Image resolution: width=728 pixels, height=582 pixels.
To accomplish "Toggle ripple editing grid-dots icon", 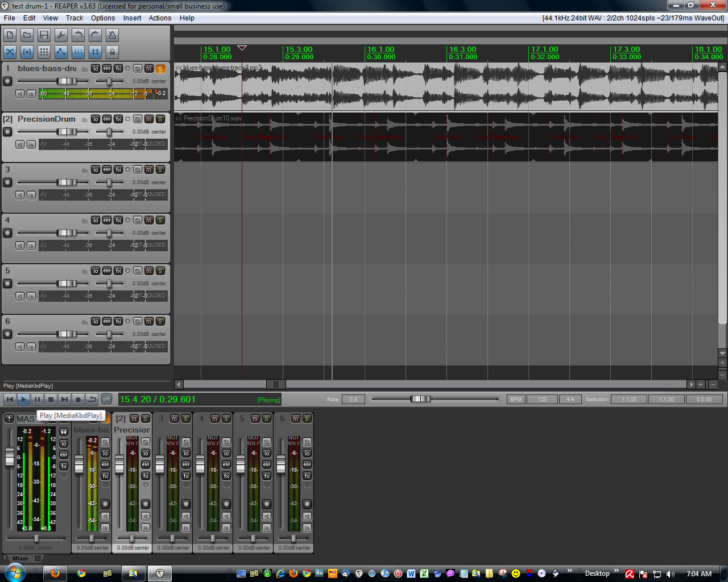I will point(44,52).
